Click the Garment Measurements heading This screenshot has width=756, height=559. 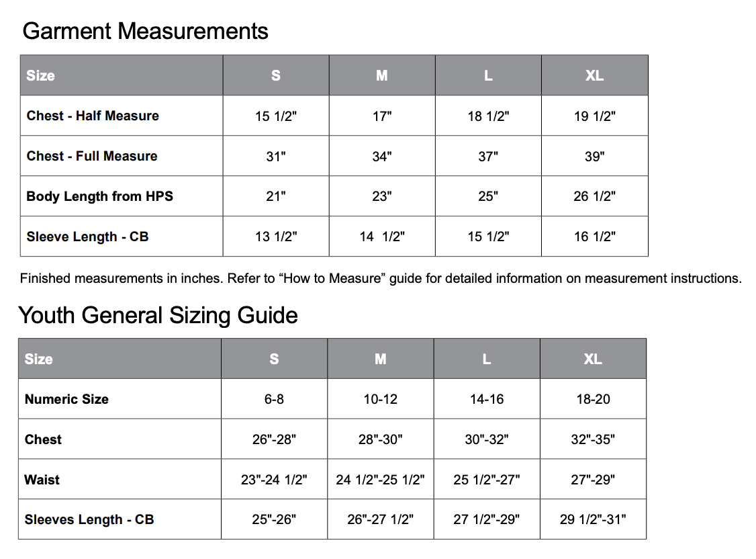[x=145, y=31]
